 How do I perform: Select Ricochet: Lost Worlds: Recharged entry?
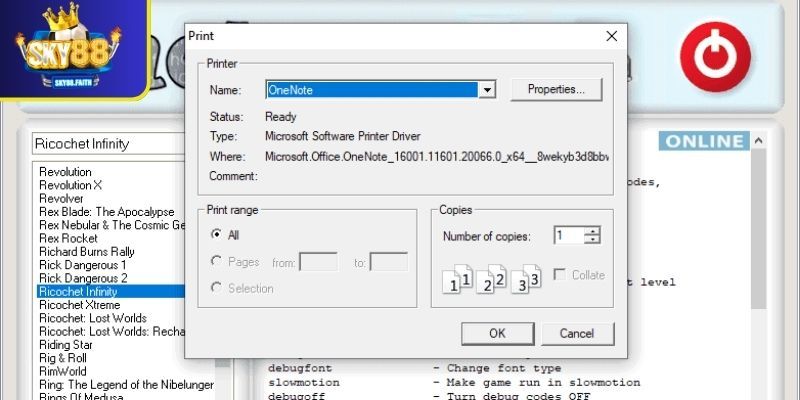coord(112,331)
